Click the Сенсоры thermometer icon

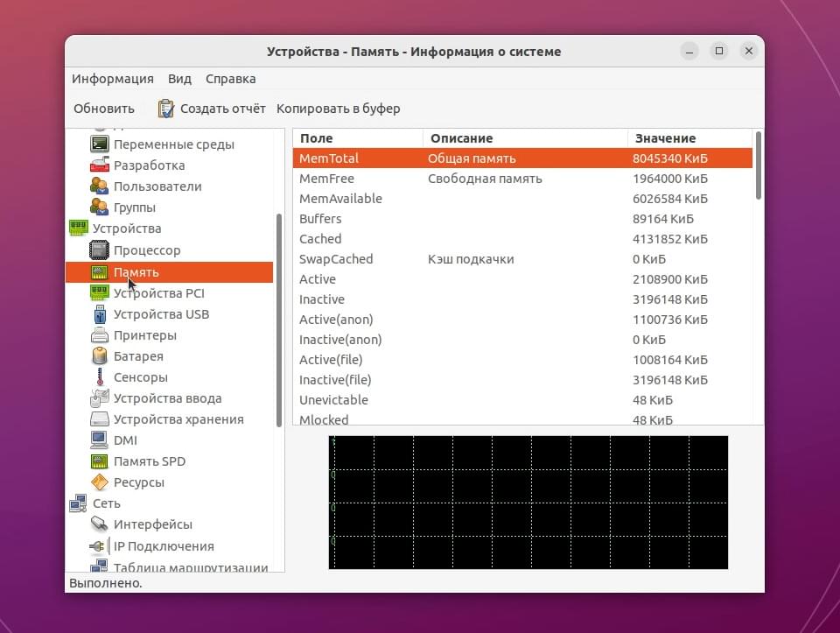100,376
